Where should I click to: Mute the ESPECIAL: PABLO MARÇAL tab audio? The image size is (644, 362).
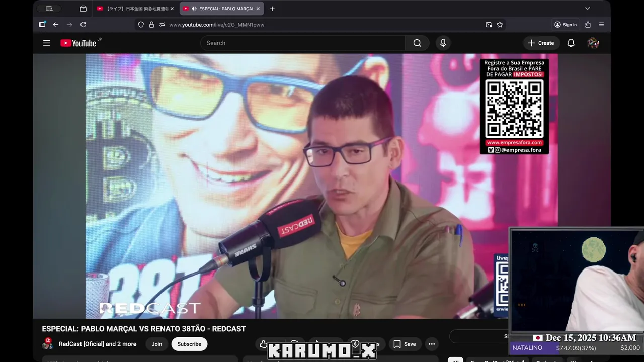click(194, 9)
